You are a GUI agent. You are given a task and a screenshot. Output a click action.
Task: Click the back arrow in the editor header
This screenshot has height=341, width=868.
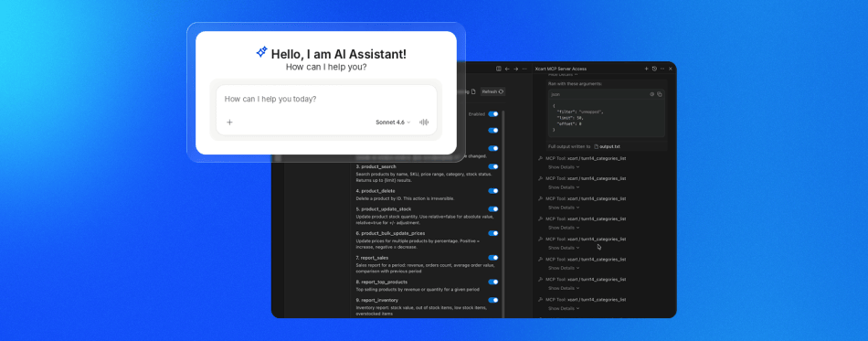[x=507, y=69]
